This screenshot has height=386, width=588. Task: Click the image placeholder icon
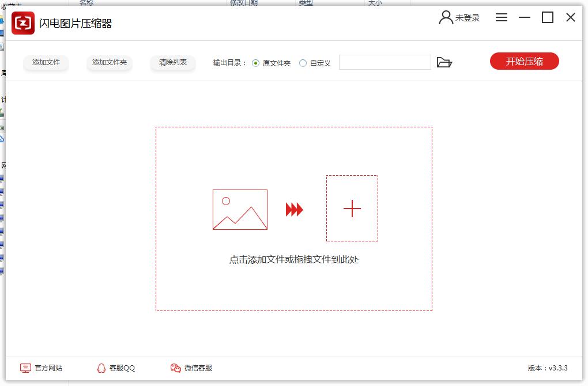pos(240,210)
